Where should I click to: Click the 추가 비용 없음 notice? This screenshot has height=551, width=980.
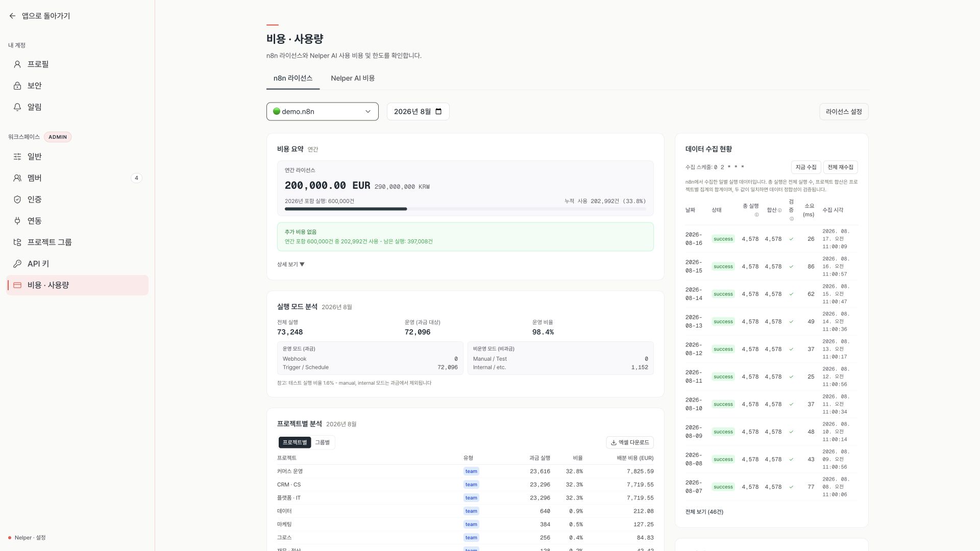(x=465, y=237)
